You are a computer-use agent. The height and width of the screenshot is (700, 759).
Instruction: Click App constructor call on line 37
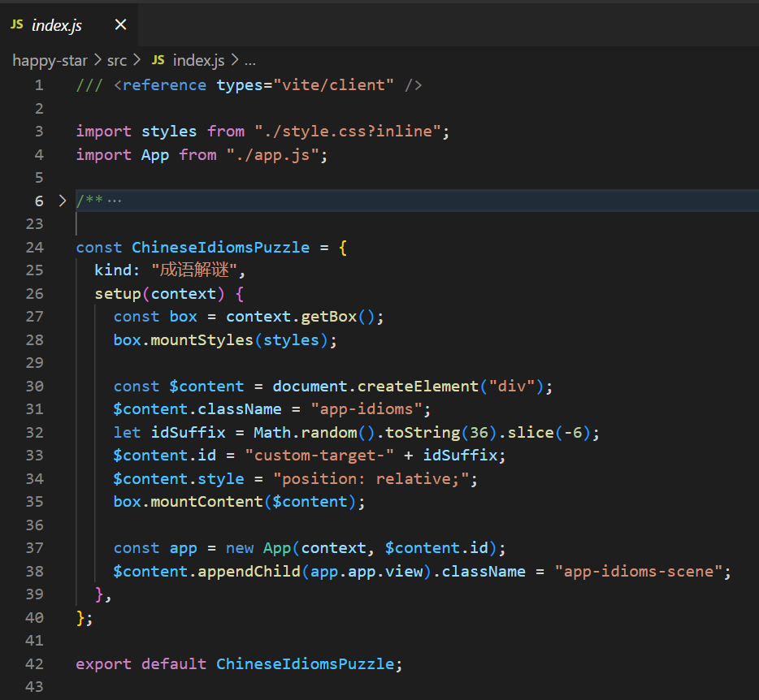tap(276, 548)
